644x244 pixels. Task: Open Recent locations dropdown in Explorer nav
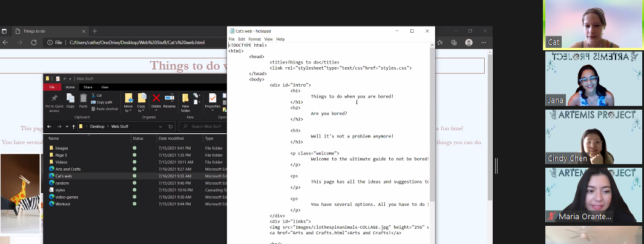pos(67,127)
